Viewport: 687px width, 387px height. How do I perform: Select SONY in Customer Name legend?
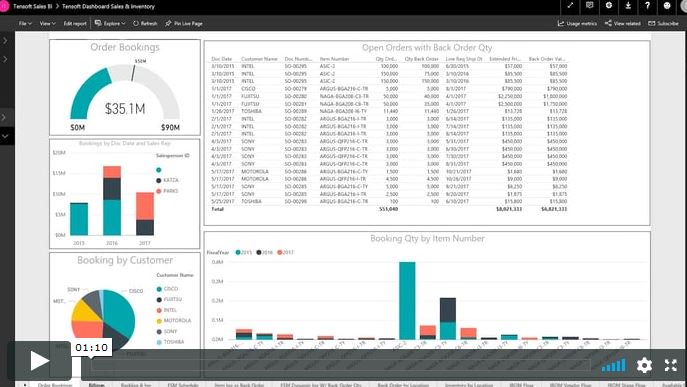pos(167,332)
